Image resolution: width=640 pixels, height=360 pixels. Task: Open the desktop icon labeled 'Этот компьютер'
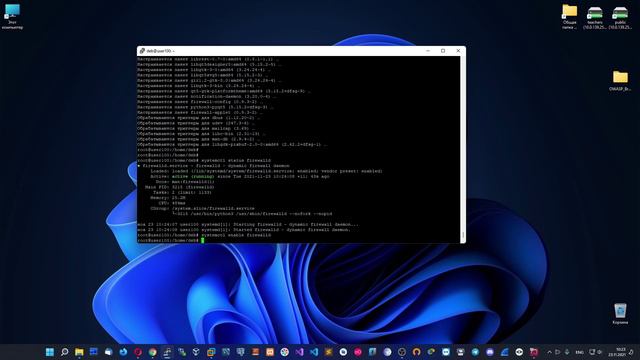click(12, 16)
